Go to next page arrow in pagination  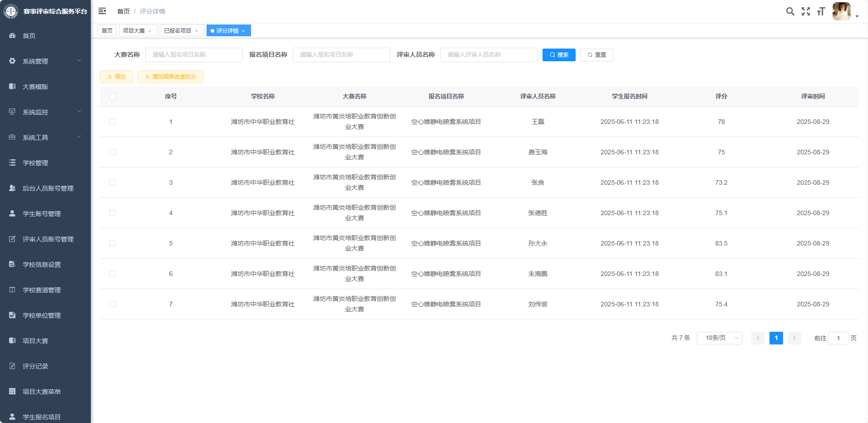(x=794, y=338)
